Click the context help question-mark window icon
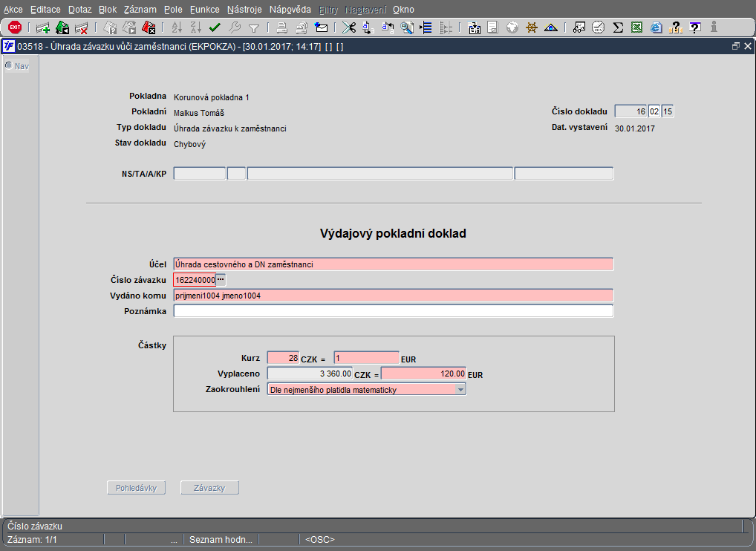 (695, 27)
